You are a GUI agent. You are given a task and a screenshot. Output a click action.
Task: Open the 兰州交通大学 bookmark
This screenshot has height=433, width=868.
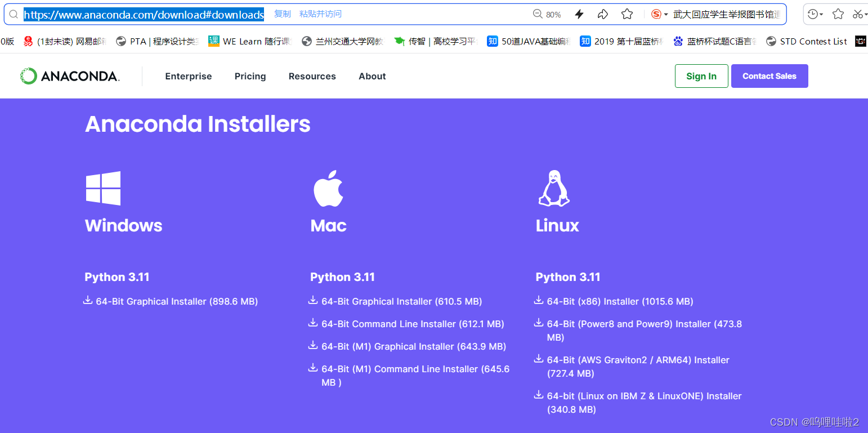click(x=343, y=41)
